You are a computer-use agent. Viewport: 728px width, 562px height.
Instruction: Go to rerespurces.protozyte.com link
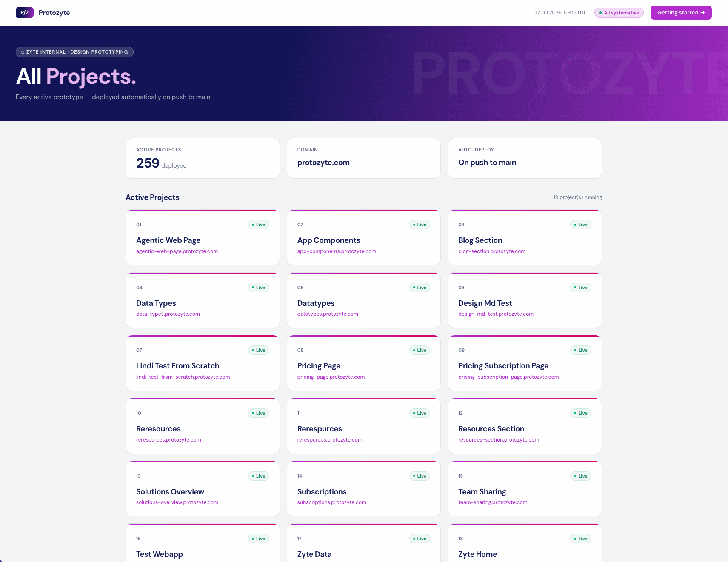pos(330,440)
